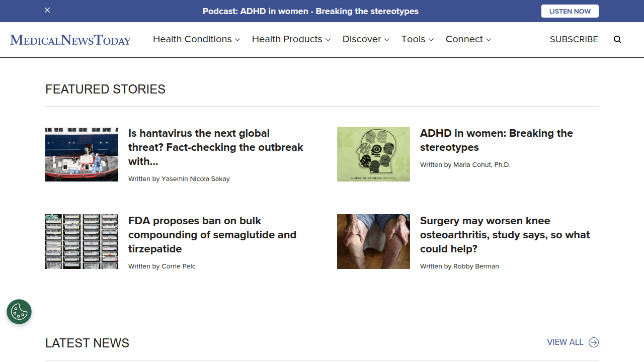Expand the Discover menu
644x362 pixels.
tap(366, 39)
